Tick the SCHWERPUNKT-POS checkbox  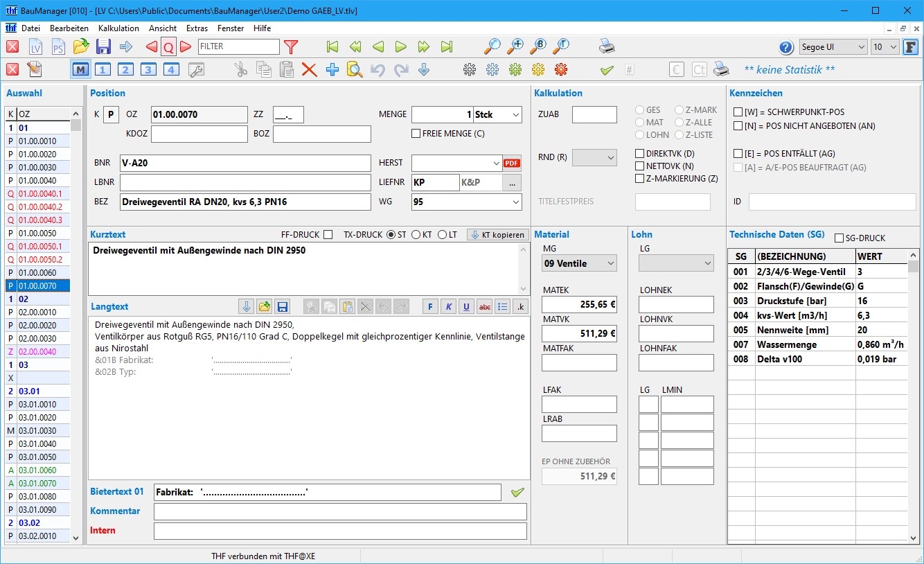[x=738, y=112]
